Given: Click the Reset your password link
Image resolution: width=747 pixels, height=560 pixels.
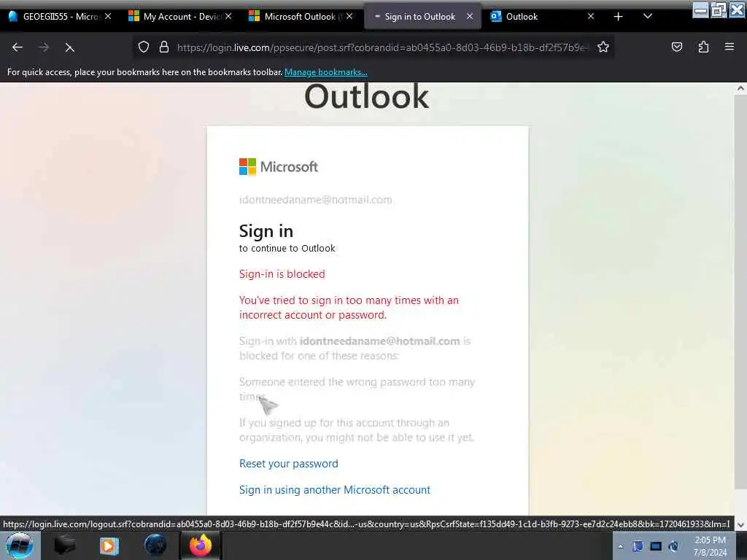Looking at the screenshot, I should pos(289,463).
